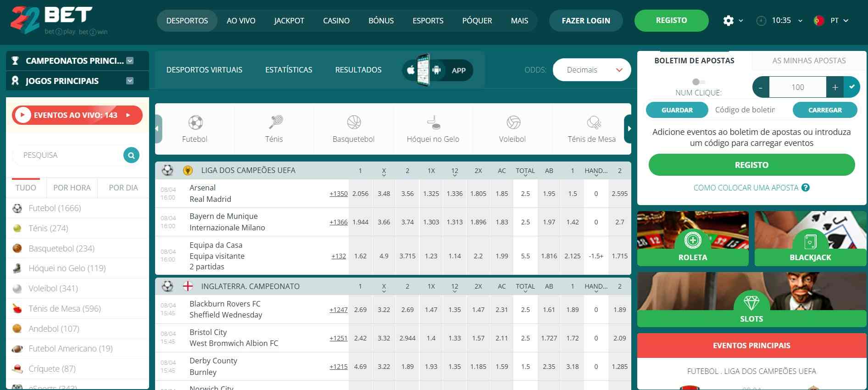This screenshot has height=390, width=868.
Task: Open the PT language dropdown
Action: [x=846, y=21]
